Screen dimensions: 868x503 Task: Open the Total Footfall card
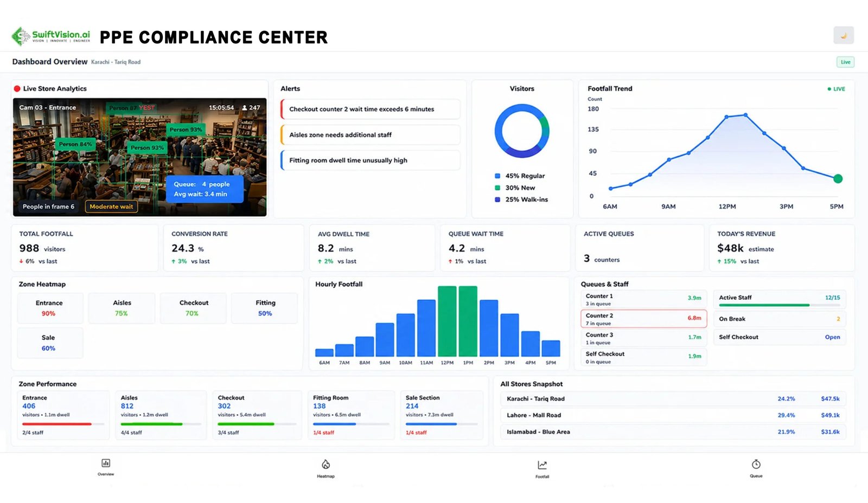coord(85,248)
